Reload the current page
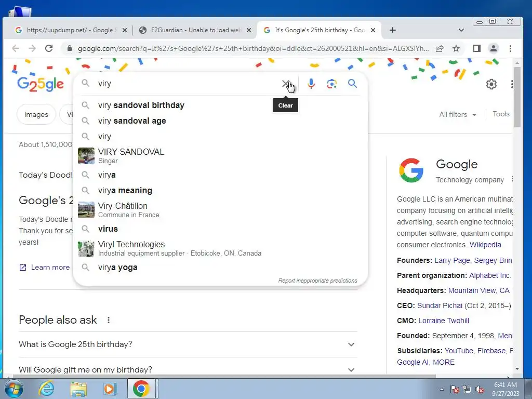Screen dimensions: 532x399 pyautogui.click(x=49, y=48)
